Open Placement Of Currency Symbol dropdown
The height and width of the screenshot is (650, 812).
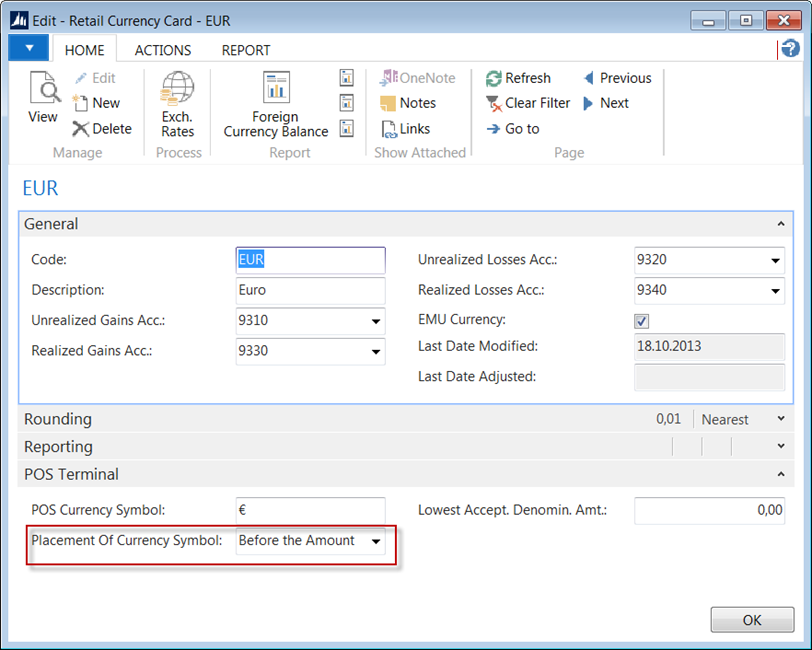click(376, 541)
